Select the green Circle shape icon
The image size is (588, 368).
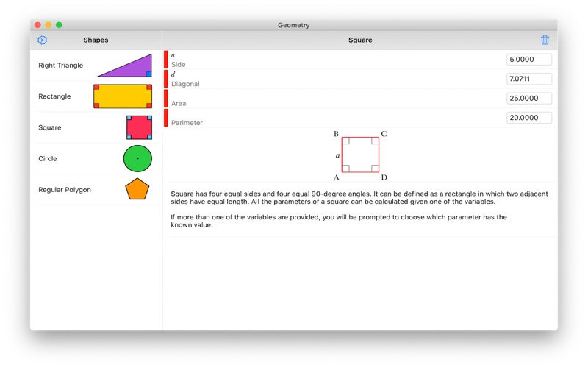[x=137, y=158]
